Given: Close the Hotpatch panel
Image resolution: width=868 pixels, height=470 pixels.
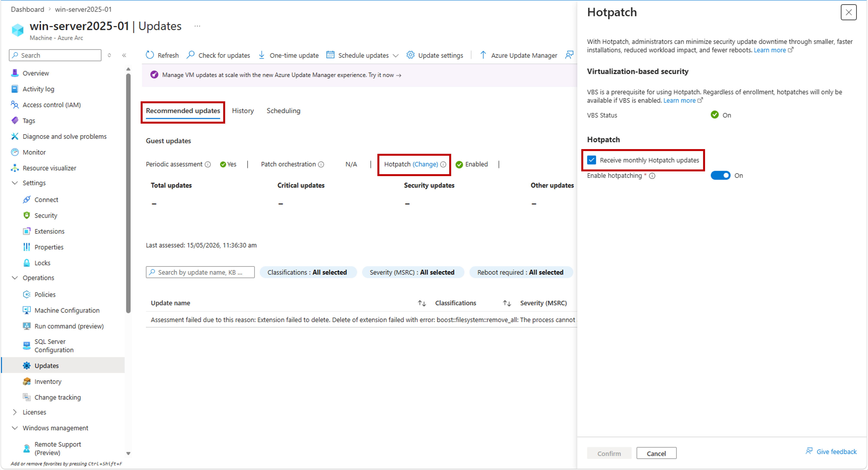Looking at the screenshot, I should point(849,12).
